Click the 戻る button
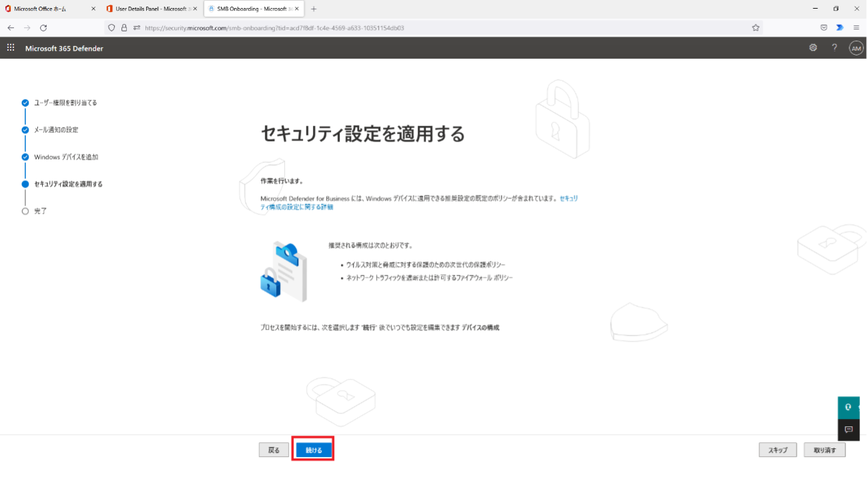Image resolution: width=868 pixels, height=485 pixels. coord(274,450)
